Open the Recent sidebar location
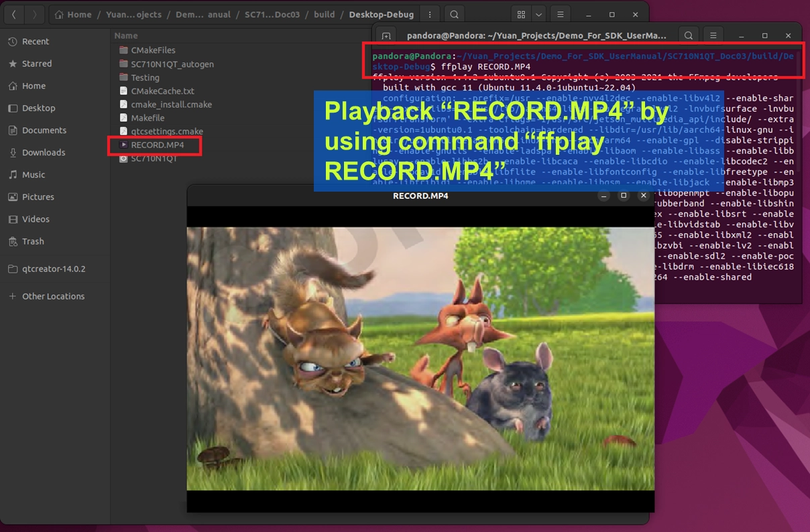This screenshot has height=532, width=810. coord(55,42)
